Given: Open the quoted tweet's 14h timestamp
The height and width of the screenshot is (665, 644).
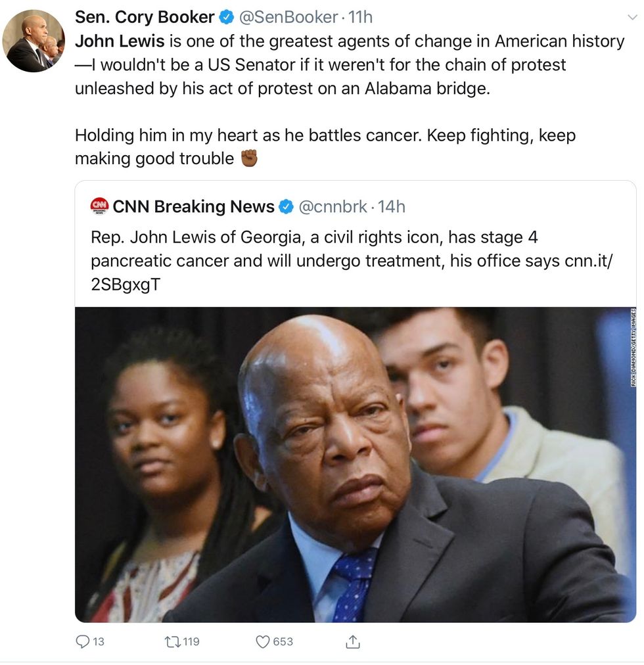Looking at the screenshot, I should coord(392,207).
